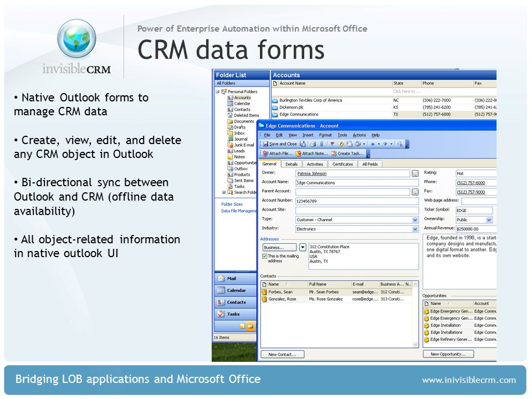The width and height of the screenshot is (532, 399).
Task: Open the Journal folder in tree
Action: (x=238, y=139)
